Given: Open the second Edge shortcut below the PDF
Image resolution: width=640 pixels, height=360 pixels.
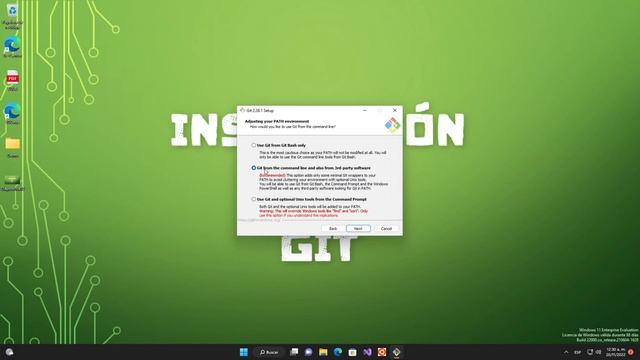Looking at the screenshot, I should coord(12,113).
